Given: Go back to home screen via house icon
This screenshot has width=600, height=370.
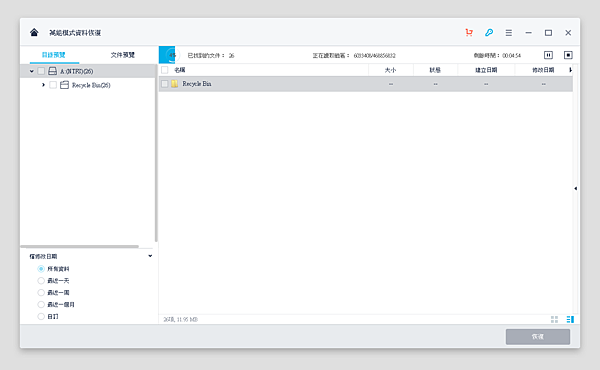Looking at the screenshot, I should [x=34, y=33].
